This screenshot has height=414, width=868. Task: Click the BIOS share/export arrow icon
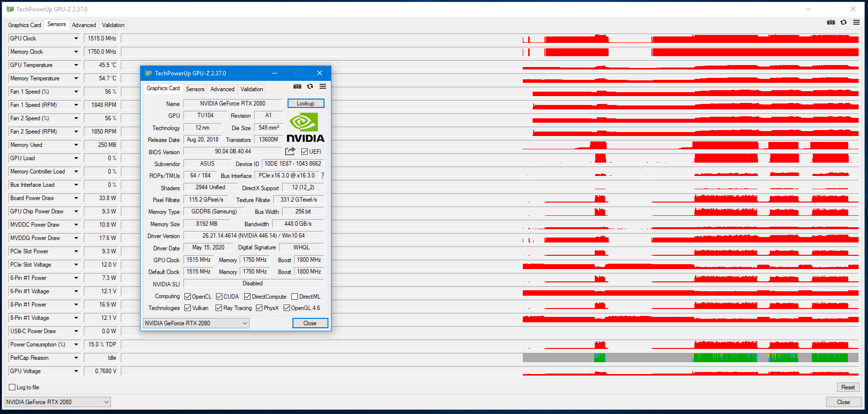point(290,151)
